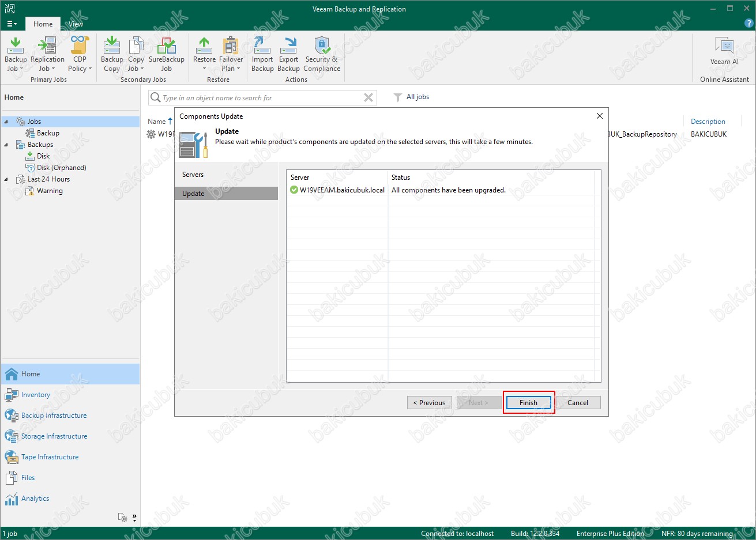Open the Copy Job ribbon button
The image size is (756, 540).
click(x=136, y=54)
